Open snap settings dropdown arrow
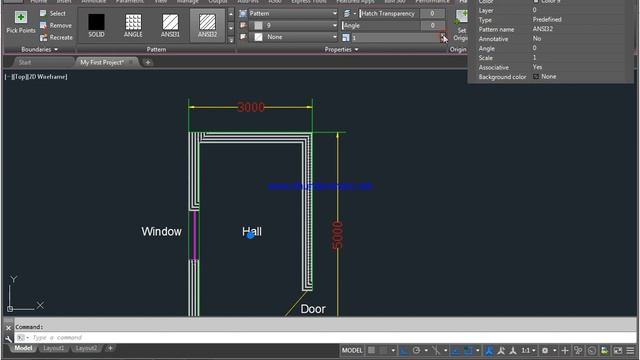The image size is (640, 360). [x=393, y=351]
